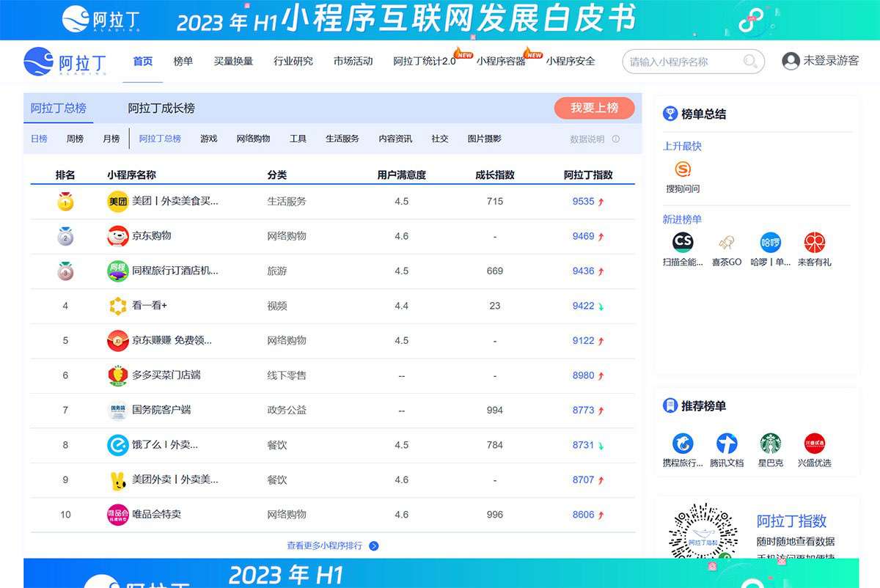
Task: Click 搜狗问问 icon under 上升最快
Action: (x=683, y=170)
